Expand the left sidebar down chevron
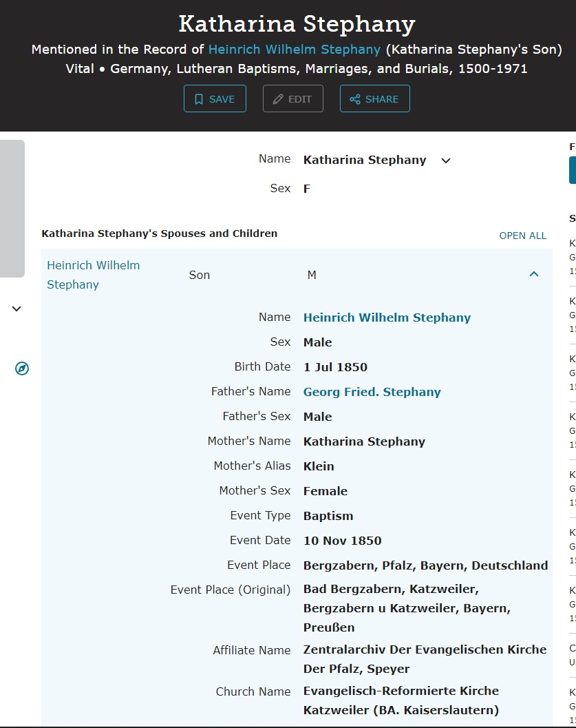Screen dimensions: 576x728 pyautogui.click(x=17, y=309)
